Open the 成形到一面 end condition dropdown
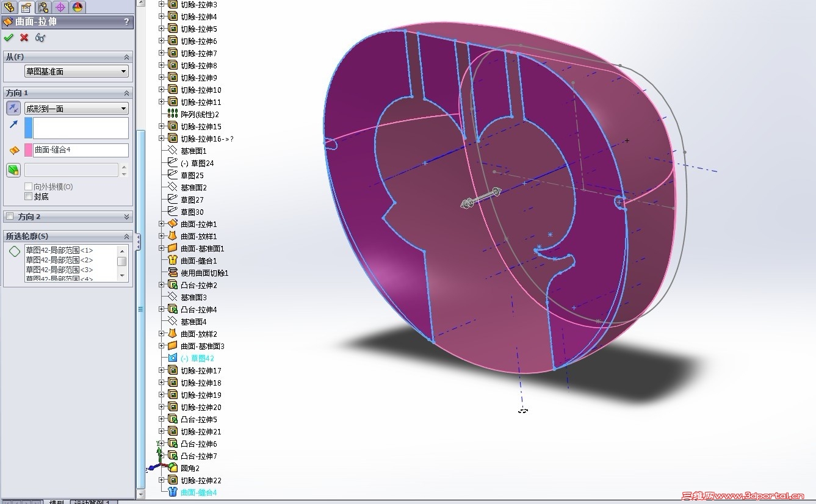 (76, 109)
